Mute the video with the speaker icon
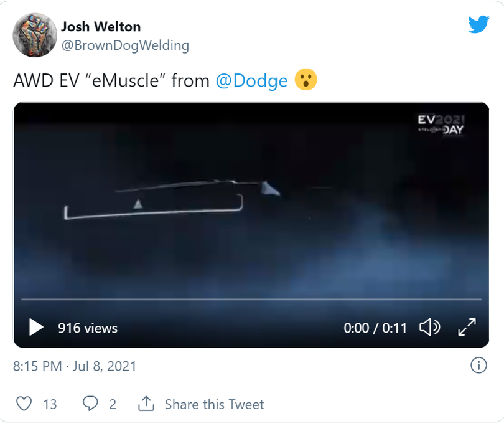Viewport: 504px width, 426px height. point(429,328)
